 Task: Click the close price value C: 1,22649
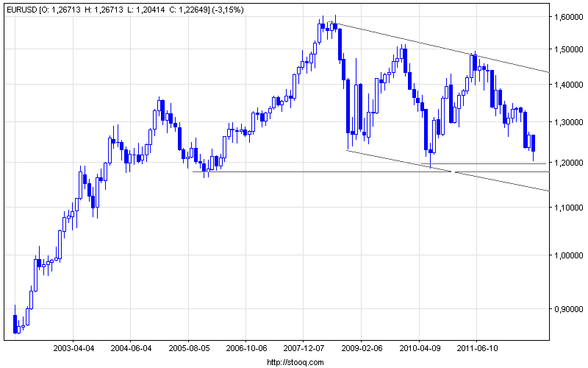(x=189, y=10)
